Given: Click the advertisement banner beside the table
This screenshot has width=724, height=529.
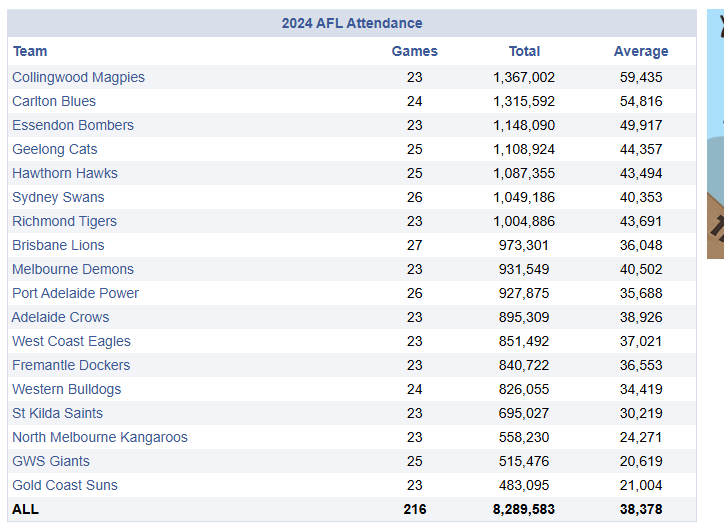Looking at the screenshot, I should pyautogui.click(x=715, y=134).
